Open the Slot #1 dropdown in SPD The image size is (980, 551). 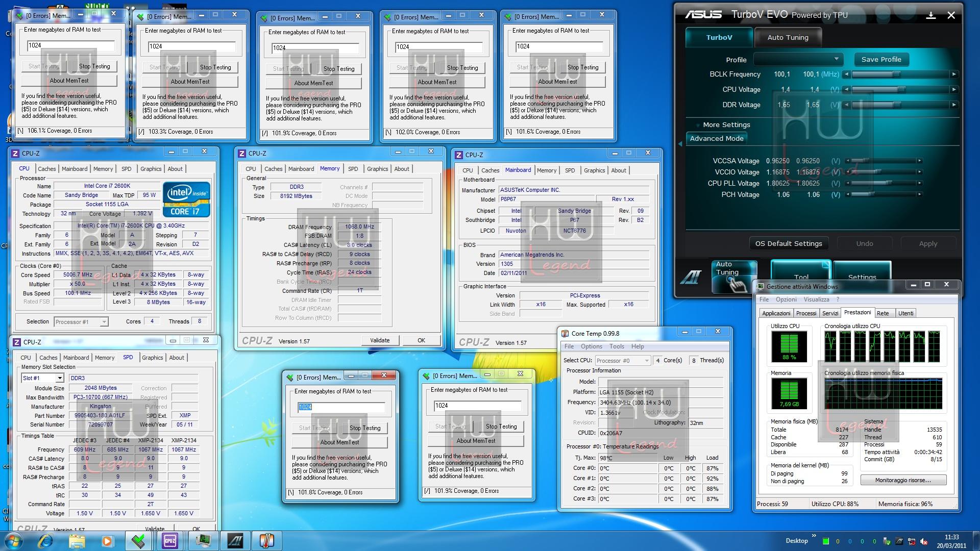click(x=60, y=378)
